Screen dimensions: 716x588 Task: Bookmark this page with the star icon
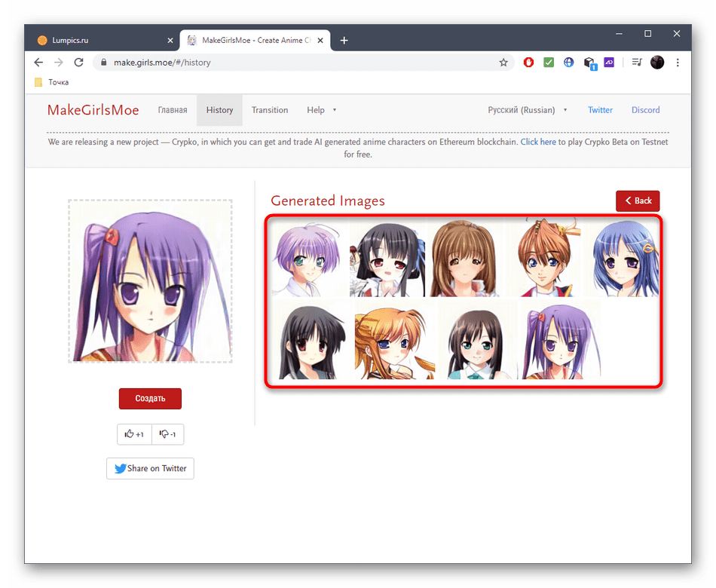click(503, 63)
